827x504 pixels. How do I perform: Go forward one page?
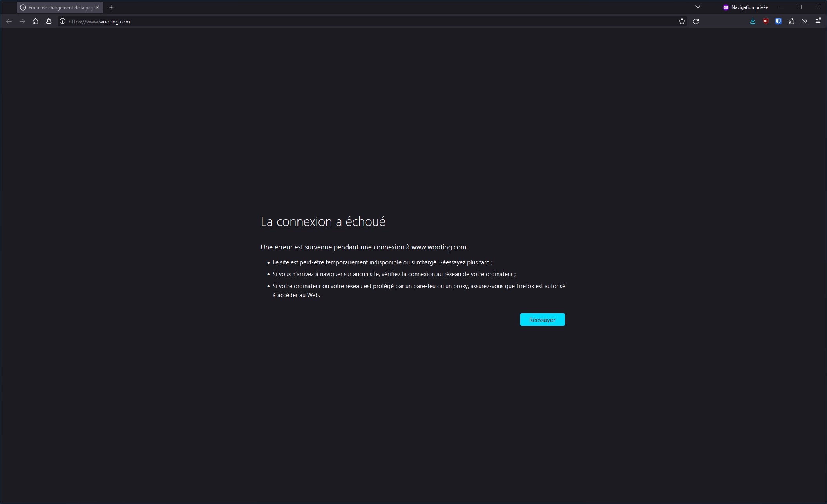click(x=22, y=22)
